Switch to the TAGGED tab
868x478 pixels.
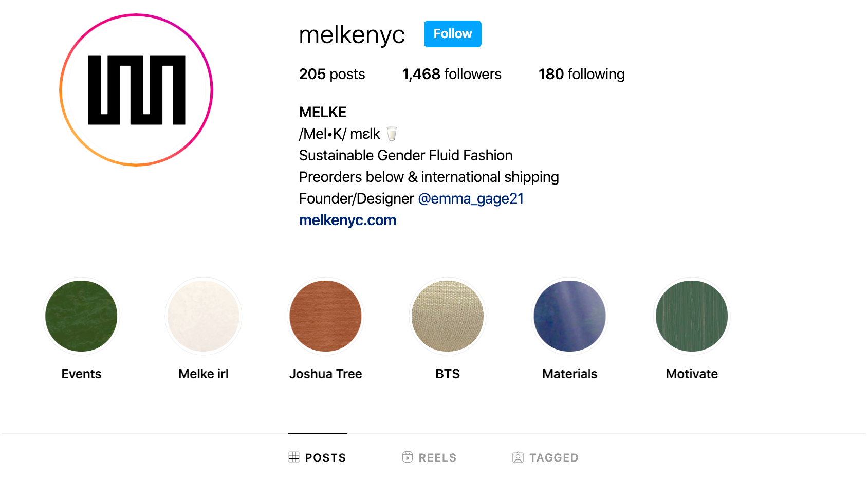click(553, 457)
